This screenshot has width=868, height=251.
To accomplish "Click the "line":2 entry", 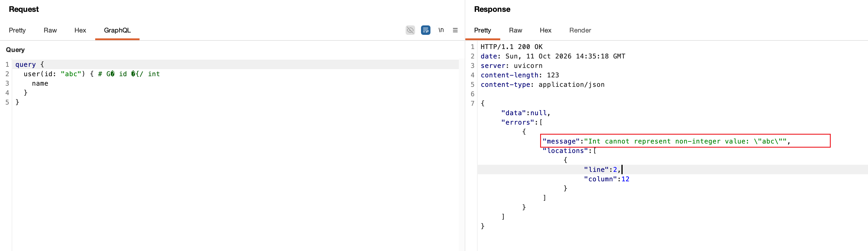I will point(602,169).
